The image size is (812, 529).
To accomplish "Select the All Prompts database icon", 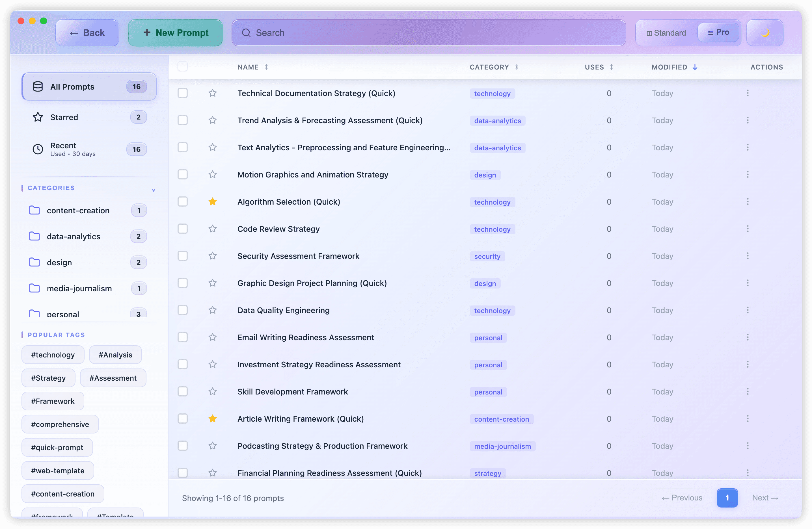I will 37,86.
